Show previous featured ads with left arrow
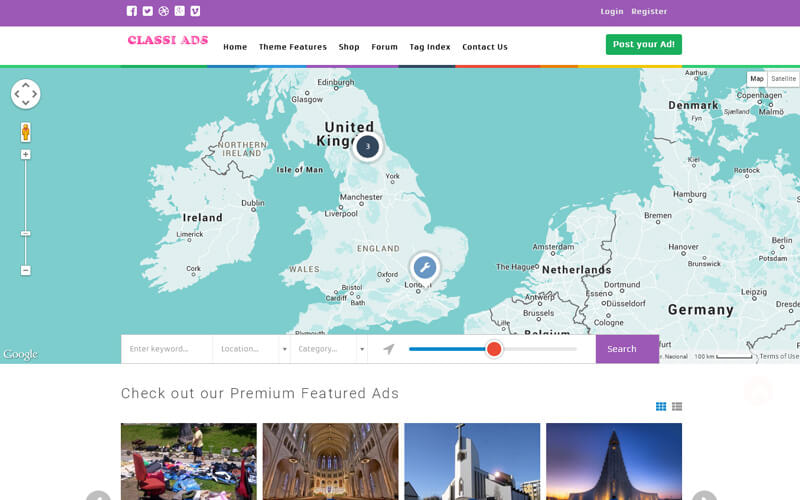This screenshot has width=800, height=500. [x=98, y=496]
